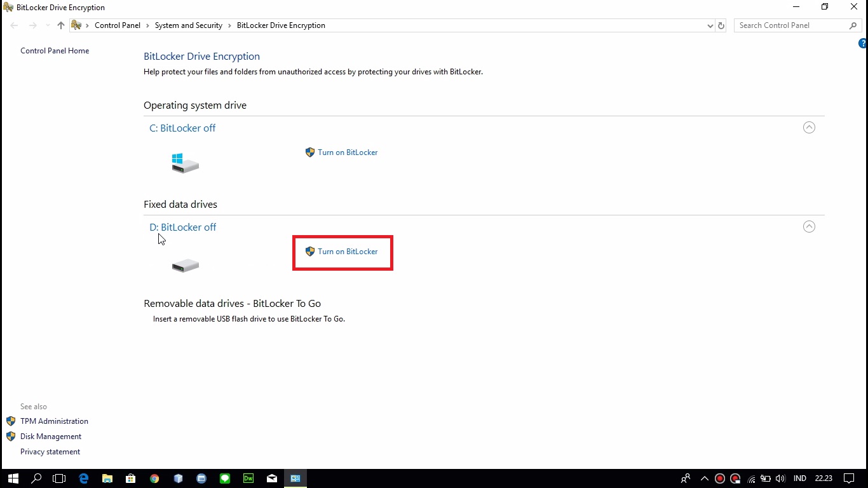Click the C: BitLocker off heading
Image resolution: width=868 pixels, height=488 pixels.
[182, 128]
